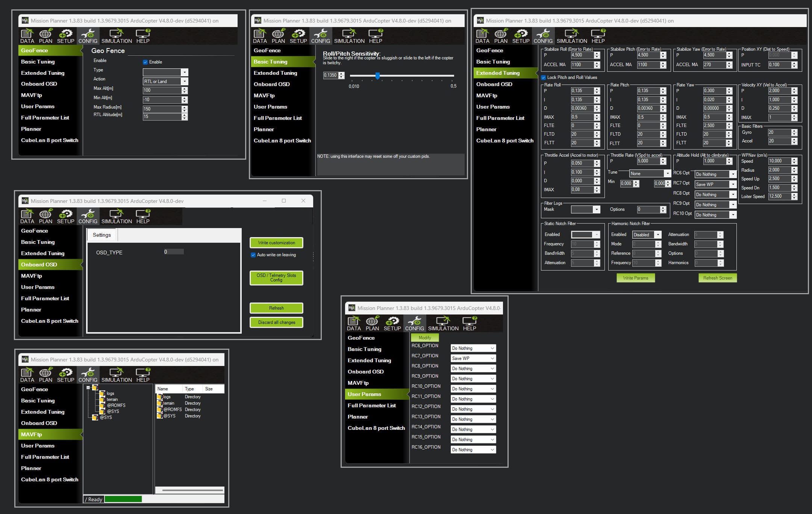The image size is (812, 514).
Task: Open HELP in the Extended Tuning window
Action: [x=598, y=36]
